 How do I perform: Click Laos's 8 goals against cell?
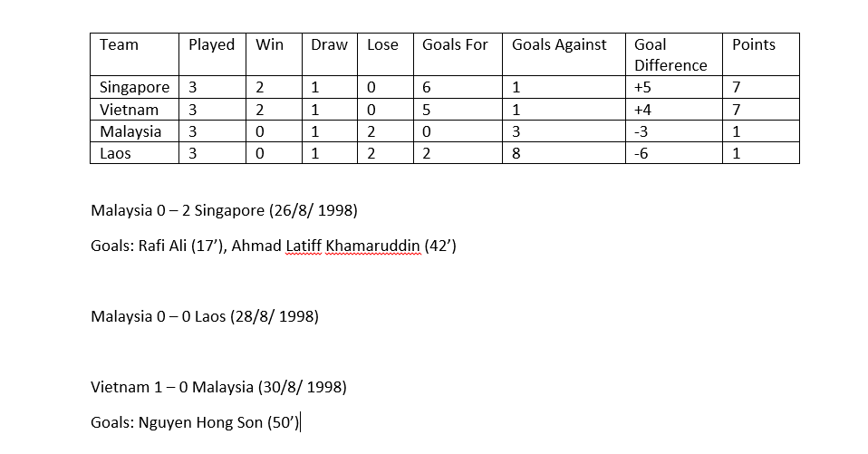(564, 153)
